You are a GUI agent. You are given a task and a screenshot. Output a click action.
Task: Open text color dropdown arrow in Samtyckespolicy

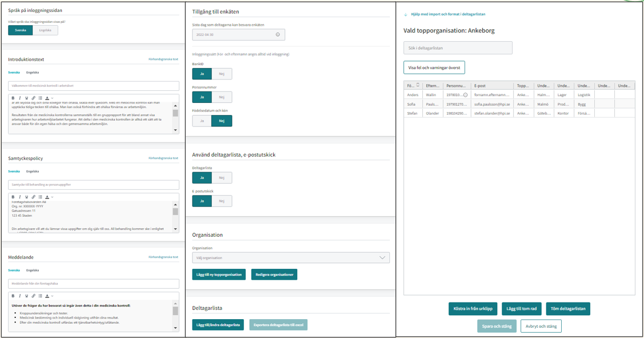pyautogui.click(x=52, y=197)
